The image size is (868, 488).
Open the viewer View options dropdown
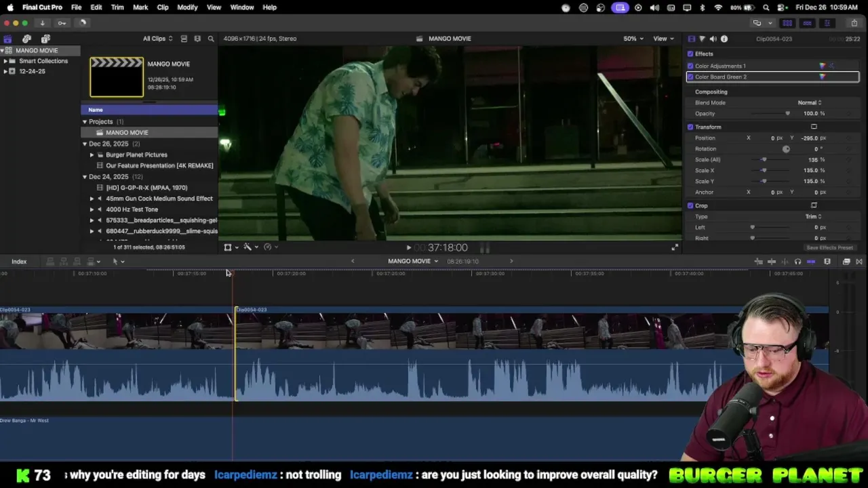[663, 39]
